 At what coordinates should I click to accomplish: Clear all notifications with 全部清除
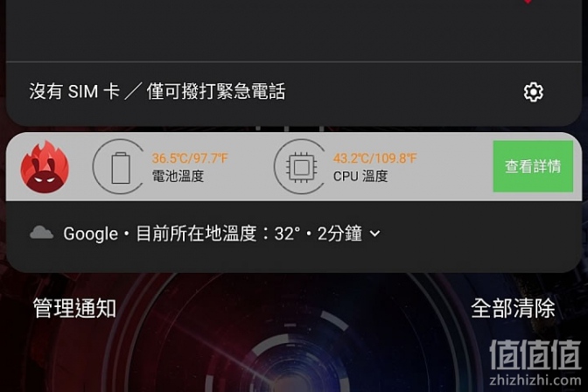click(x=513, y=308)
